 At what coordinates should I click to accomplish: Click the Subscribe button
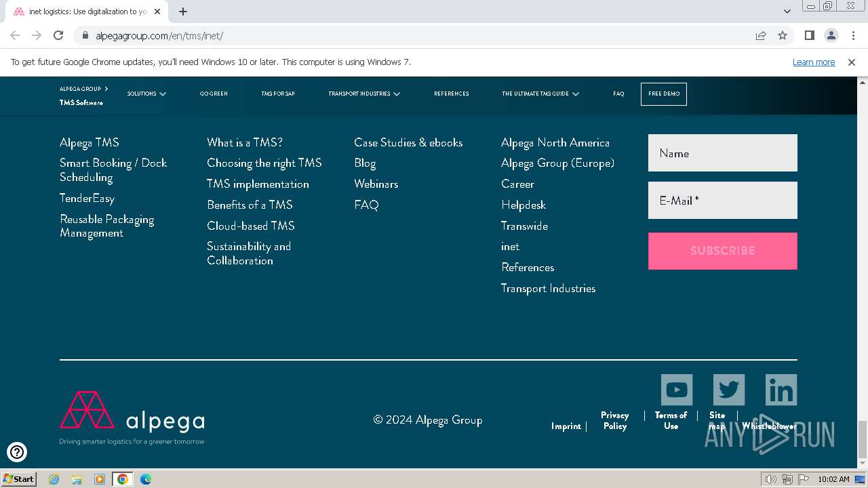(x=723, y=251)
